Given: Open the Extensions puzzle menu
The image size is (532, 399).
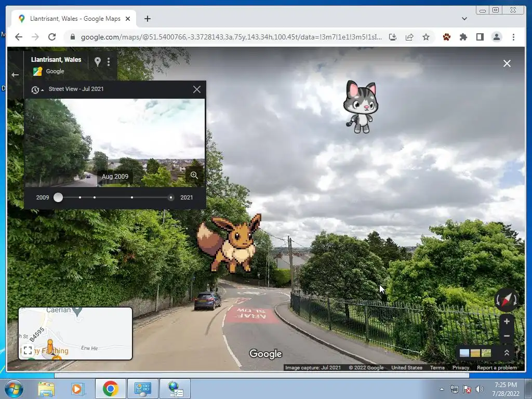Looking at the screenshot, I should pyautogui.click(x=463, y=37).
